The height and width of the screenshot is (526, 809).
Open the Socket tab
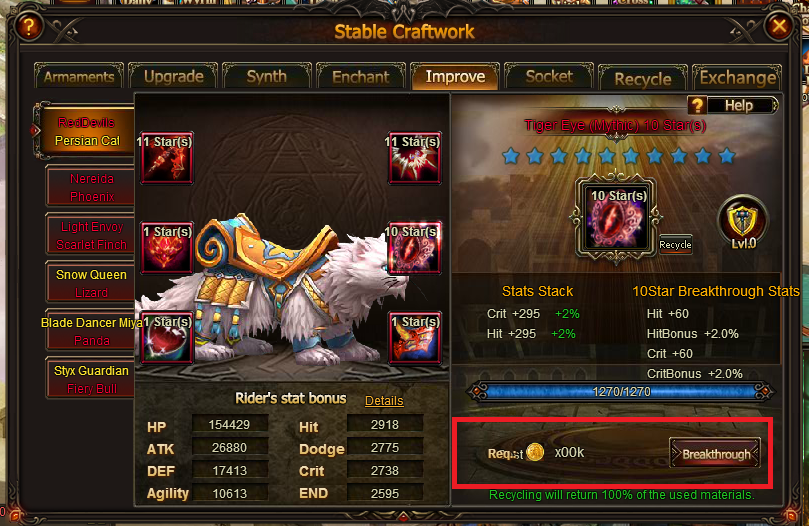pos(549,76)
